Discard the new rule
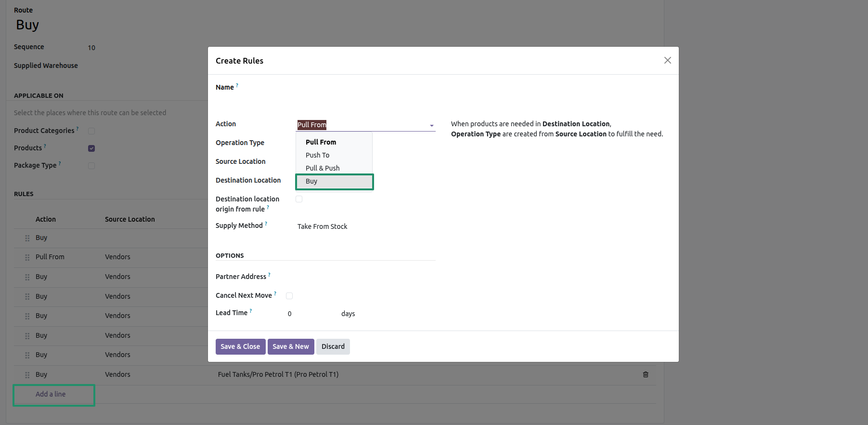This screenshot has width=868, height=425. click(333, 346)
